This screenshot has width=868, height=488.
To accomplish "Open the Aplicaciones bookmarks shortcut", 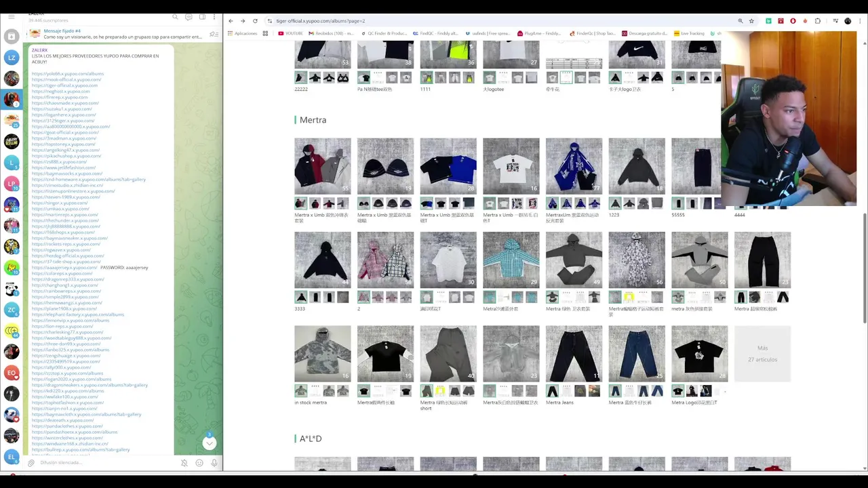I will coord(242,33).
